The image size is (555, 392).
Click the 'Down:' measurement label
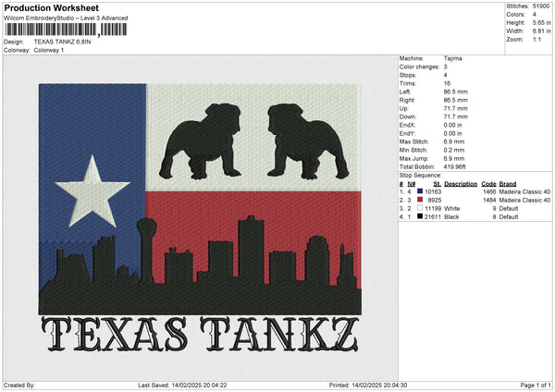[408, 116]
